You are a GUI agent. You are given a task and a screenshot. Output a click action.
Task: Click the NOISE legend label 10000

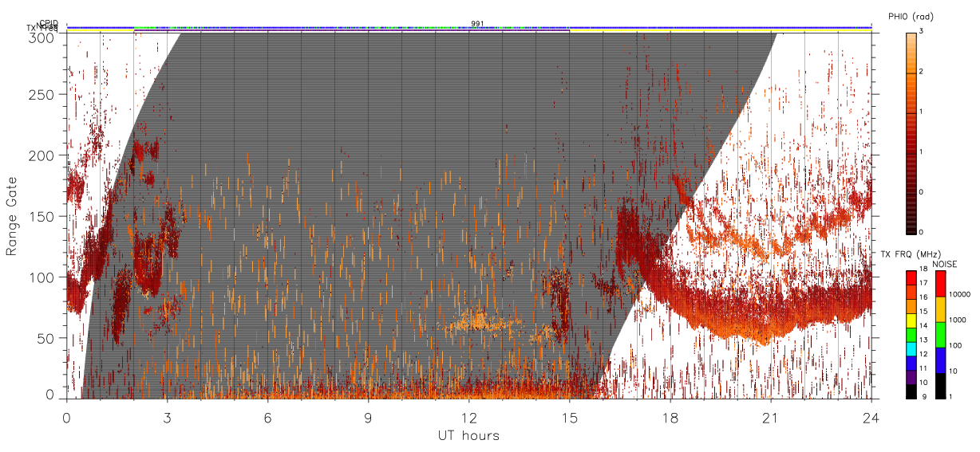click(959, 294)
